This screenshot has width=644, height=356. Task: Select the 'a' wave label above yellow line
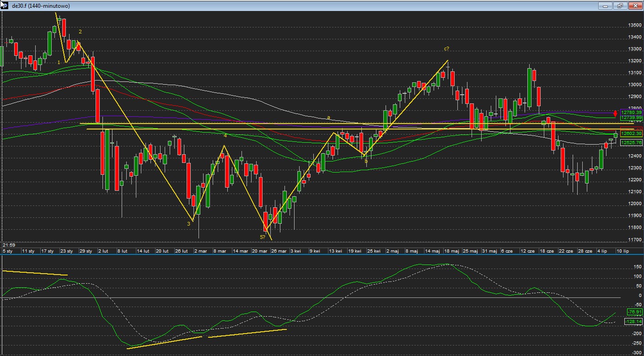[x=328, y=118]
